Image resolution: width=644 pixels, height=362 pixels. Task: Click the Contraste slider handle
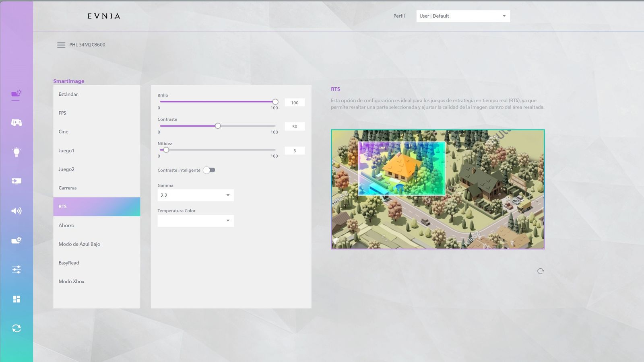tap(218, 126)
